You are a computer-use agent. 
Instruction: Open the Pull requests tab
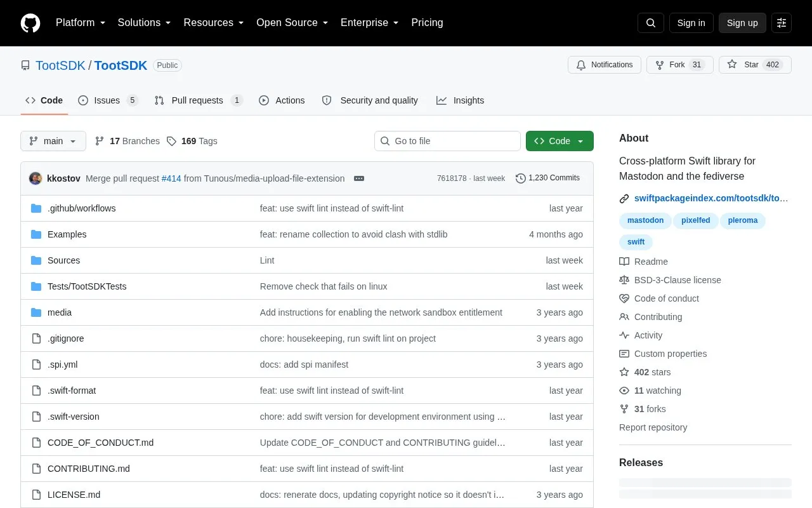point(199,100)
